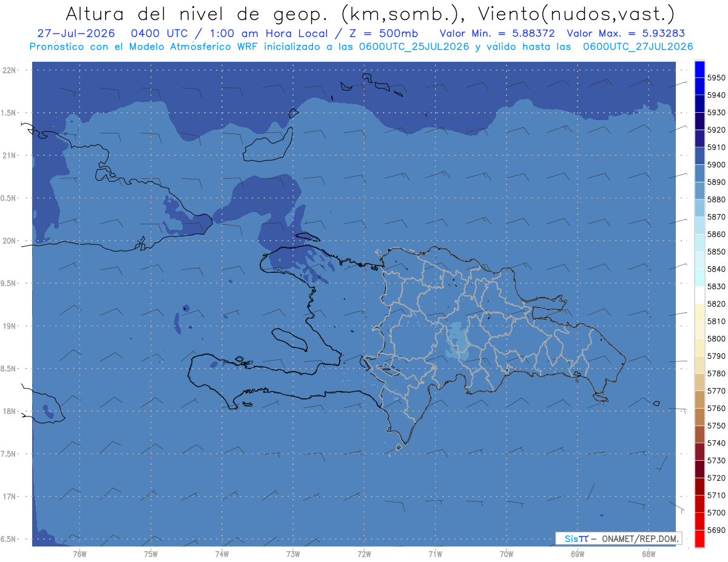
Task: Pick the legend color between 5740 and 5730
Action: tap(699, 452)
